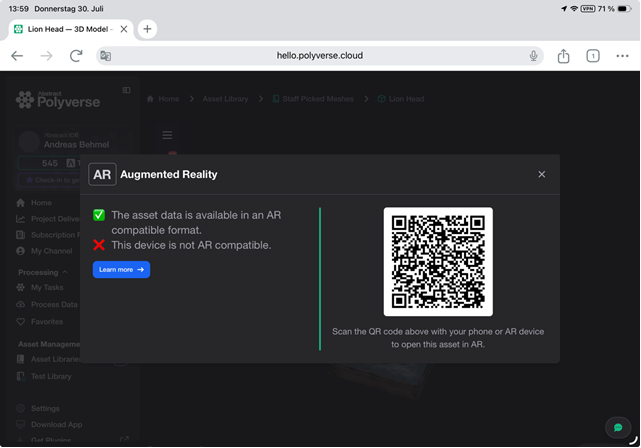Click 'Scan the QR code above' instruction text
This screenshot has width=641, height=448.
438,338
